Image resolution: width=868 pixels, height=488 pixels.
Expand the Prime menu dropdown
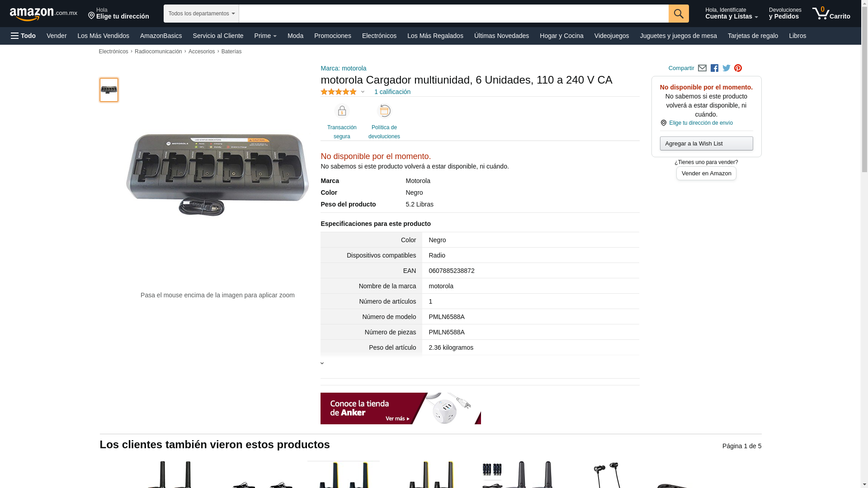pyautogui.click(x=265, y=36)
